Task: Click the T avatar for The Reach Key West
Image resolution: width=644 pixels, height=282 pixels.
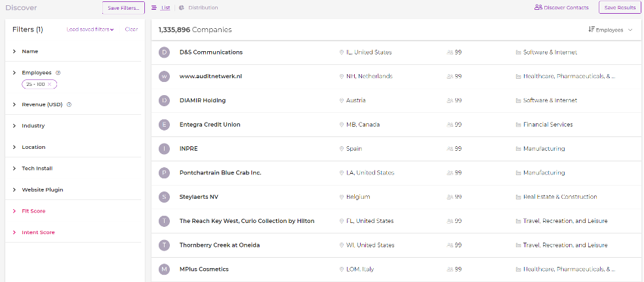Action: [x=165, y=221]
